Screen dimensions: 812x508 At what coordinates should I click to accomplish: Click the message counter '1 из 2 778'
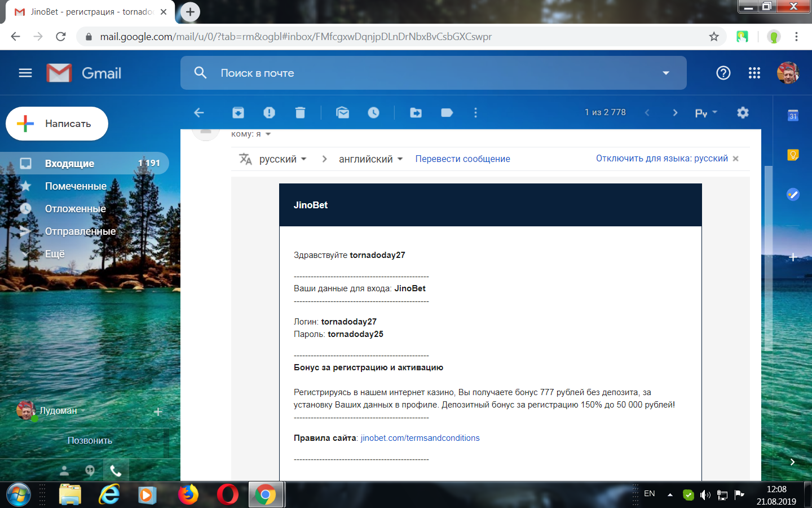coord(605,112)
